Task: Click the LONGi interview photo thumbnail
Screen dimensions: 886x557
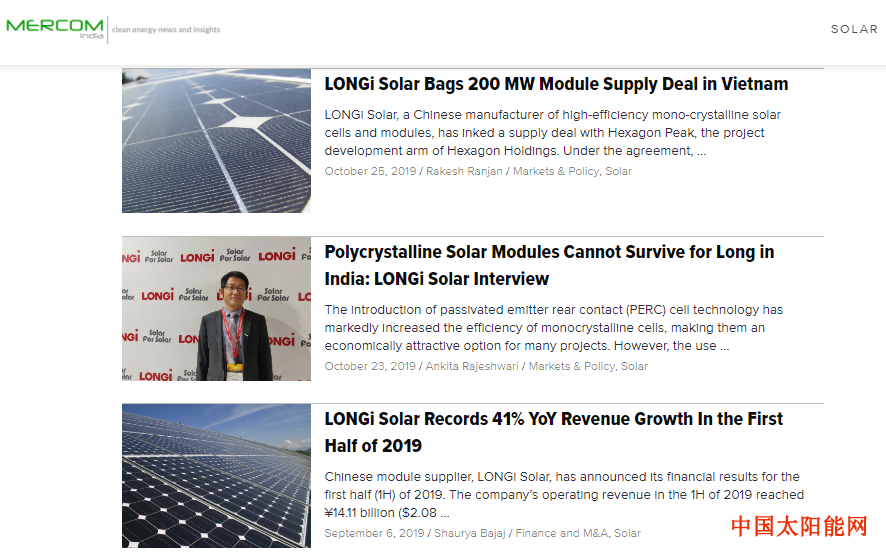Action: pos(216,308)
